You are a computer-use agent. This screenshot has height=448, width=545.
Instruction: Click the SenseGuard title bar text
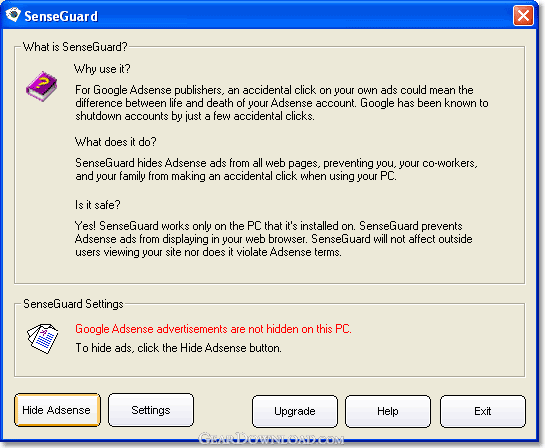point(61,16)
